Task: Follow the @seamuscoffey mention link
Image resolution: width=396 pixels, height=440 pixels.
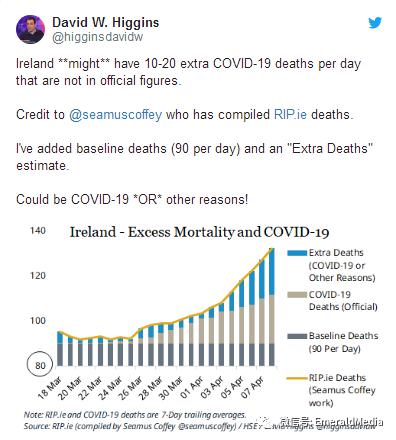Action: click(x=116, y=114)
